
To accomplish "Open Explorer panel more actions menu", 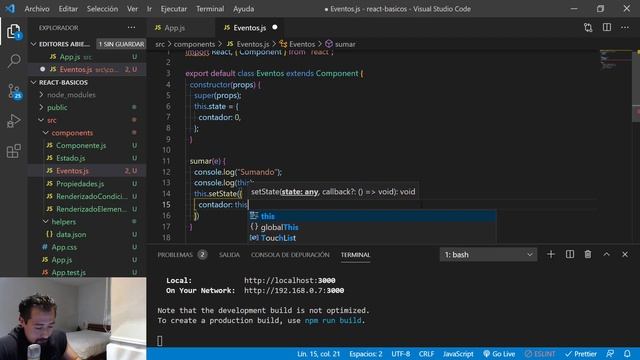I will (x=131, y=28).
